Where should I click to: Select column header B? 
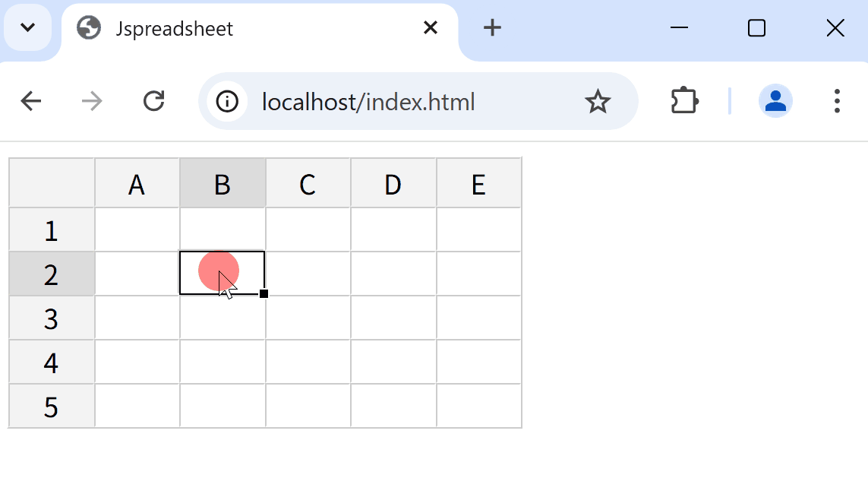click(222, 182)
